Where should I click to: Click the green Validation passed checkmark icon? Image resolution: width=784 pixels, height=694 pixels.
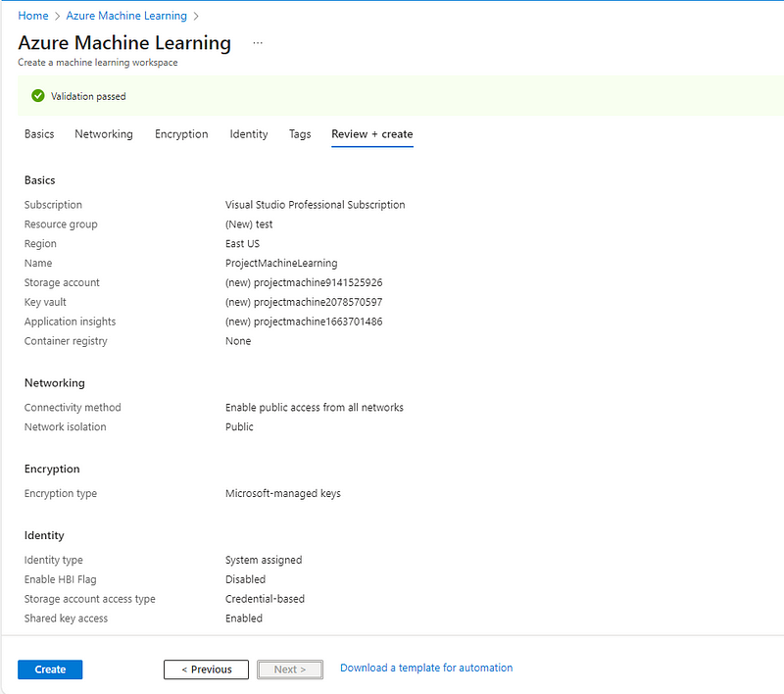(38, 95)
